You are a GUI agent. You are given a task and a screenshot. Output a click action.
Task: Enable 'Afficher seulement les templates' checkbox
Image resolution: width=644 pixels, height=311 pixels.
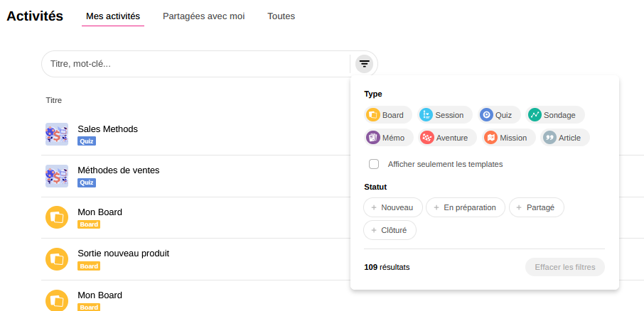[374, 164]
